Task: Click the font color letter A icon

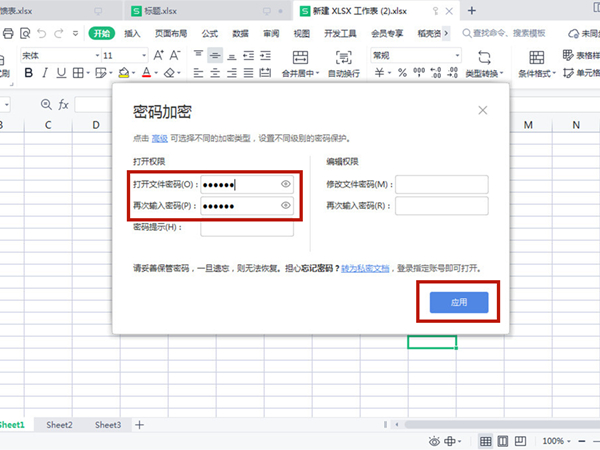Action: [x=146, y=73]
